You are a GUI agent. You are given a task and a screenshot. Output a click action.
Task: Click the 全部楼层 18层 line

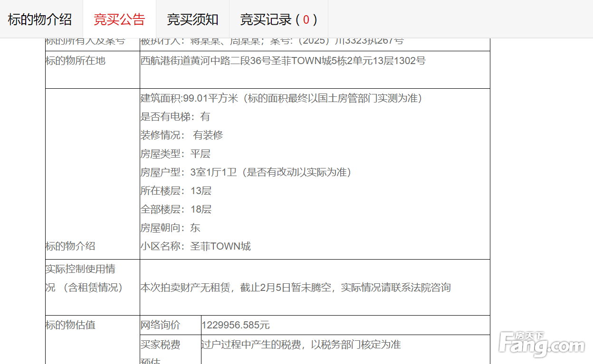point(176,209)
